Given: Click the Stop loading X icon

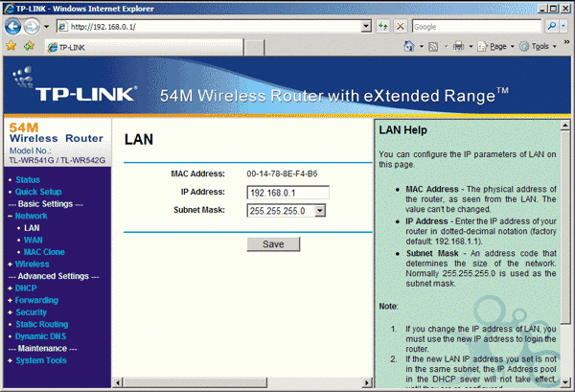Looking at the screenshot, I should [x=401, y=27].
